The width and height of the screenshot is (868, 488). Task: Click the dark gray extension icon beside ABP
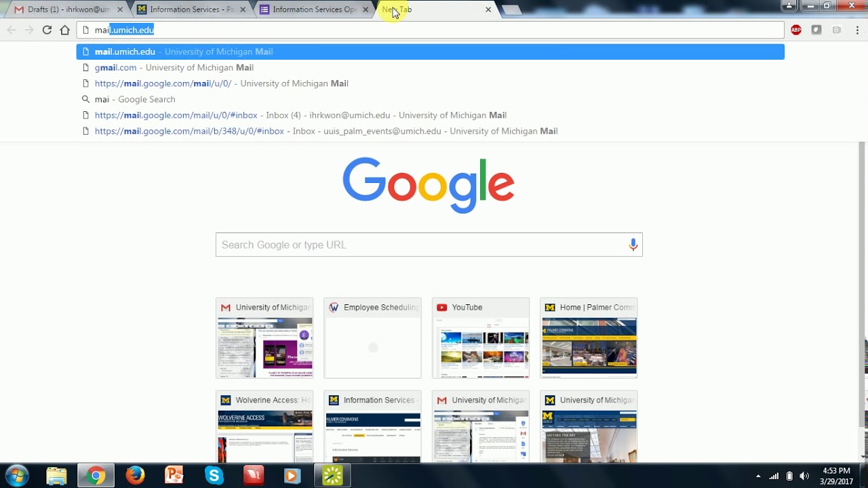[x=816, y=30]
